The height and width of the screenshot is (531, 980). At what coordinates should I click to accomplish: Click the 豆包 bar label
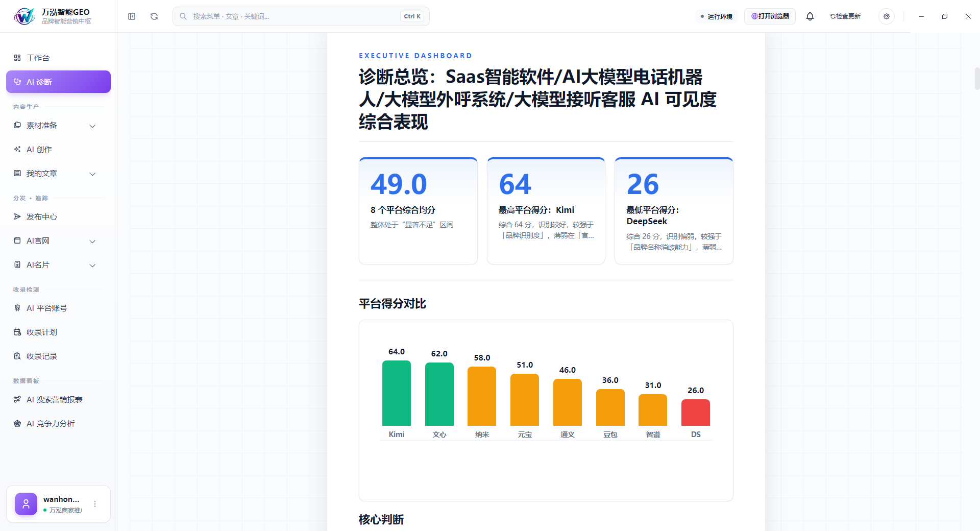coord(610,435)
